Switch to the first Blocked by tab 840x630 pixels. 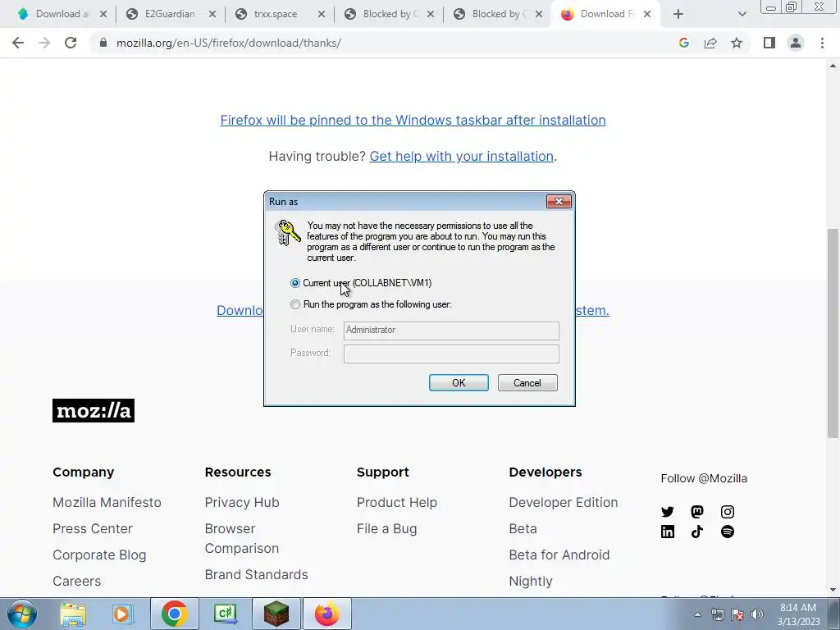pyautogui.click(x=388, y=14)
